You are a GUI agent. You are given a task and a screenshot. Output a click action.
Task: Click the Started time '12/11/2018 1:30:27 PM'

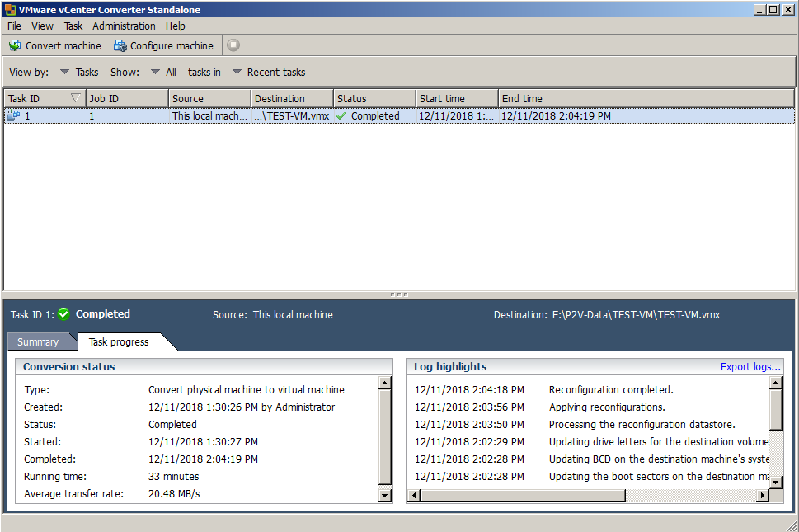[x=204, y=442]
